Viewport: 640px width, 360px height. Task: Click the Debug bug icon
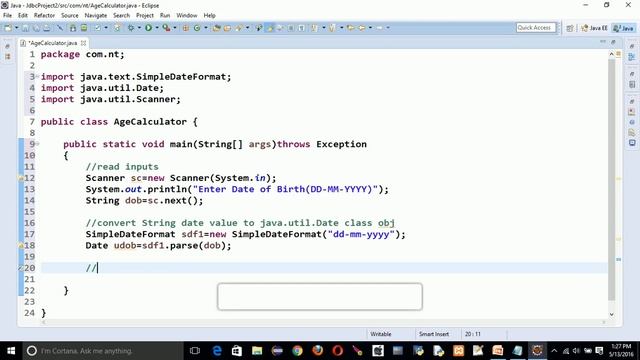click(x=131, y=28)
